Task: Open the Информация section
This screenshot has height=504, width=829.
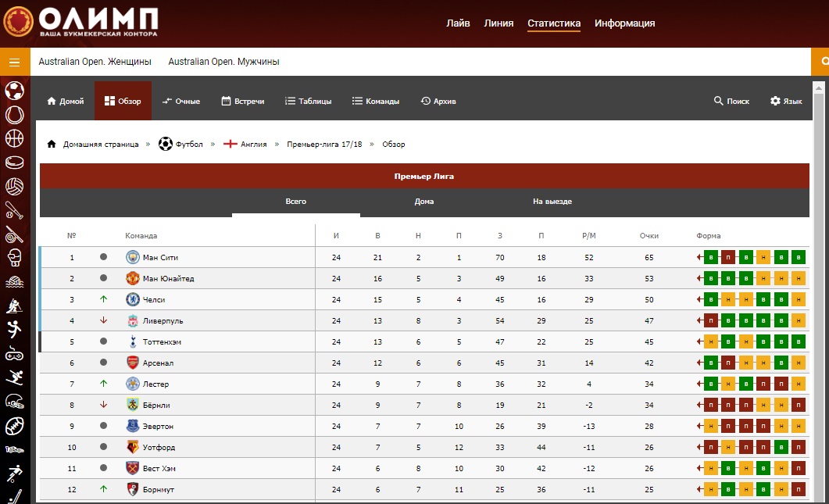Action: tap(624, 23)
